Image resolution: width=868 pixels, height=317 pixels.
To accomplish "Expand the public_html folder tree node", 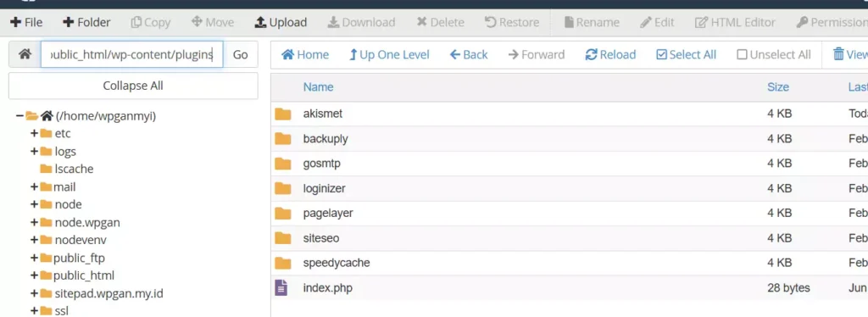I will tap(34, 275).
